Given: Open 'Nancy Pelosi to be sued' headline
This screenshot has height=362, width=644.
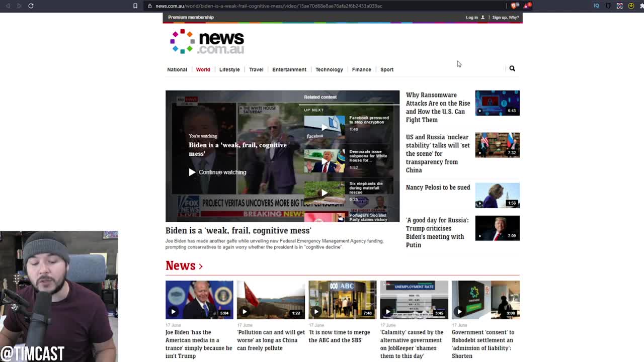Looking at the screenshot, I should click(x=438, y=187).
